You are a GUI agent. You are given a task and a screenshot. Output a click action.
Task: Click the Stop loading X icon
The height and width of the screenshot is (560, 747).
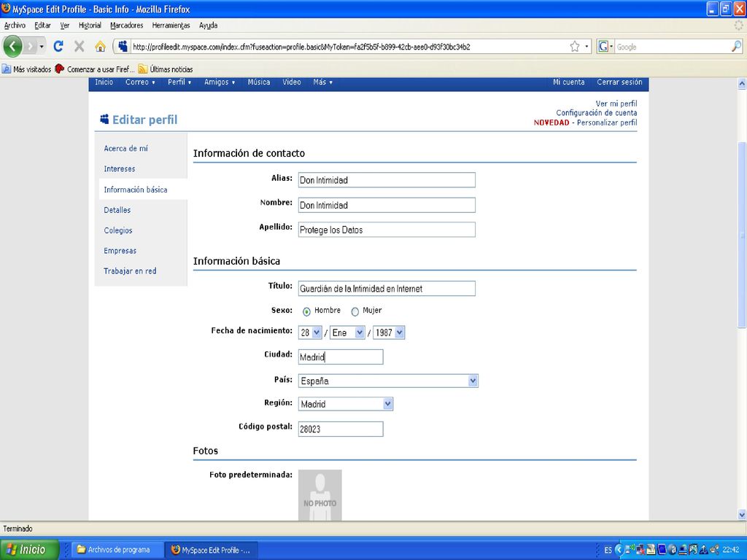click(79, 46)
